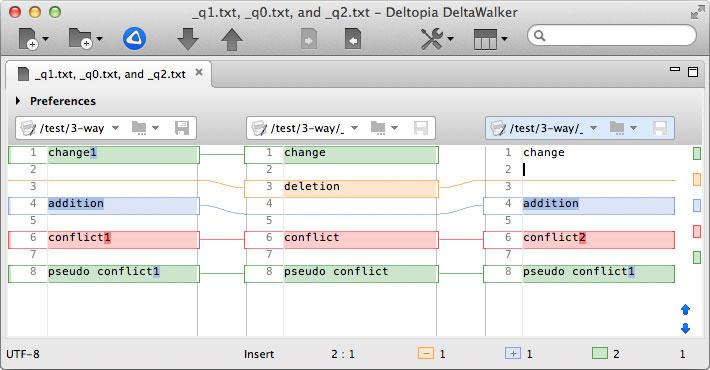Click the red conflict overview marker
Viewport: 710px width, 370px height.
coord(697,231)
